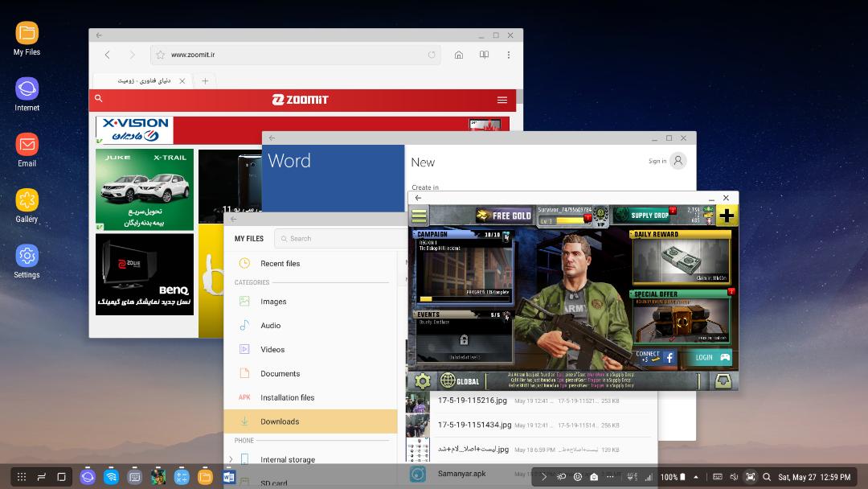The image size is (868, 489).
Task: Switch to Word in taskbar
Action: pos(228,476)
